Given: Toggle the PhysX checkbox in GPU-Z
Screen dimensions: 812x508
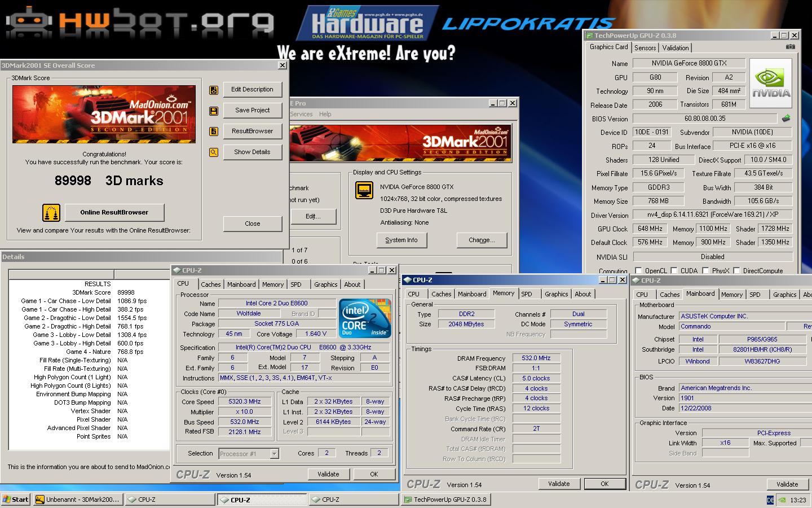Looking at the screenshot, I should 705,271.
